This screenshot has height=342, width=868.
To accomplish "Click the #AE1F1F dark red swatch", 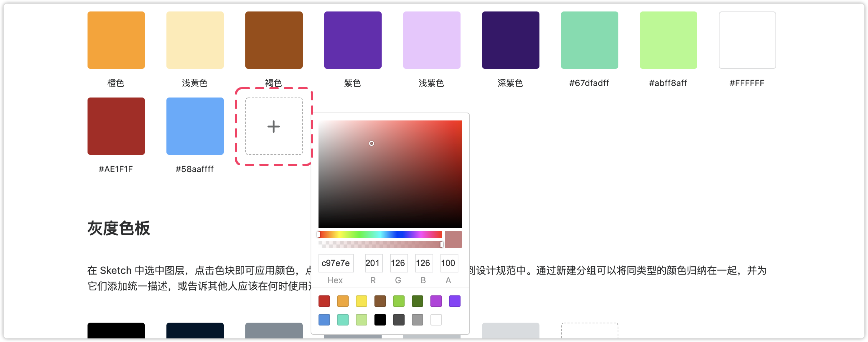I will click(x=116, y=126).
